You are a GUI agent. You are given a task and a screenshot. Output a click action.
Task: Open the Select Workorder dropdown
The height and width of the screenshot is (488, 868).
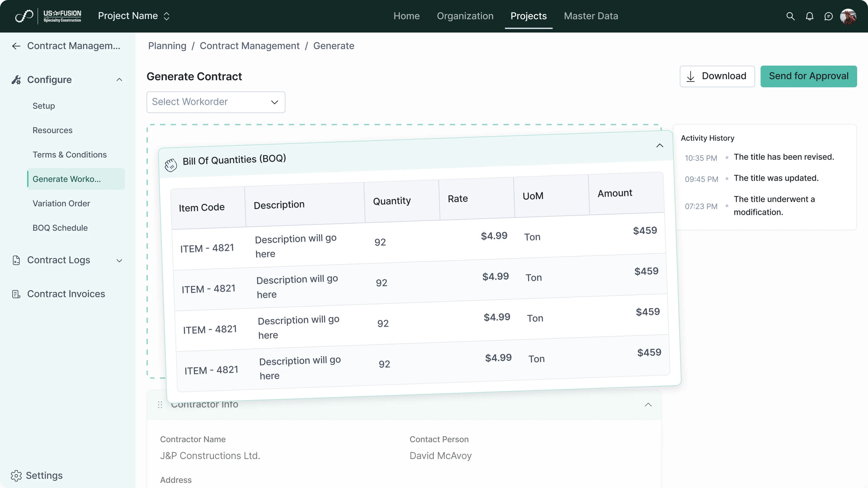coord(216,102)
